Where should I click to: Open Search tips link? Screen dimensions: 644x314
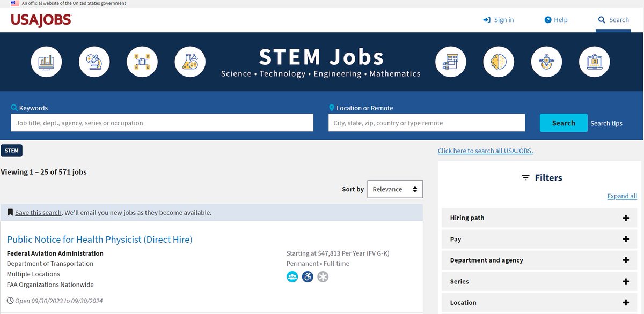(x=606, y=123)
